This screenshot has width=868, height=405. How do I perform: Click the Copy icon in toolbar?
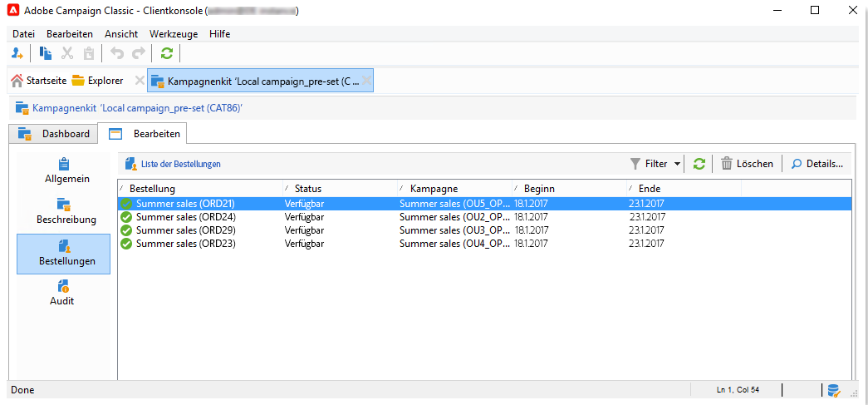46,53
